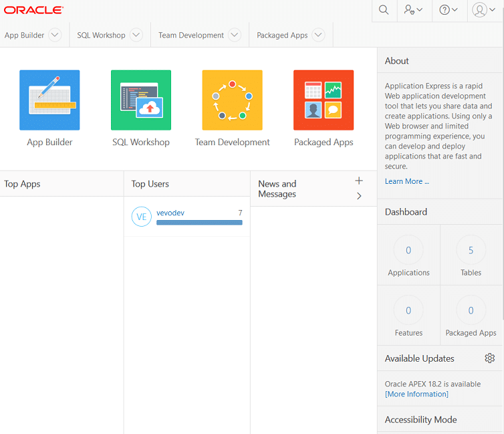504x434 pixels.
Task: Click the VE user avatar circle
Action: coord(142,217)
